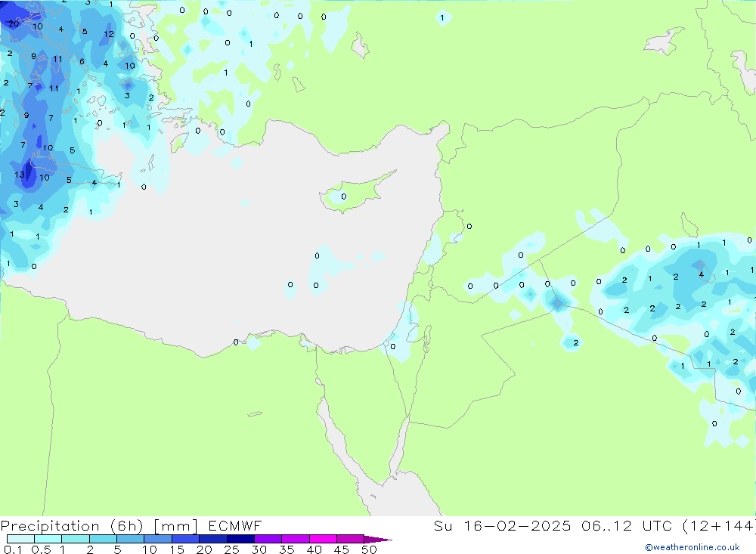Pick the 5 to 10 mm legend swatch
Viewport: 756px width, 554px height.
(x=131, y=539)
